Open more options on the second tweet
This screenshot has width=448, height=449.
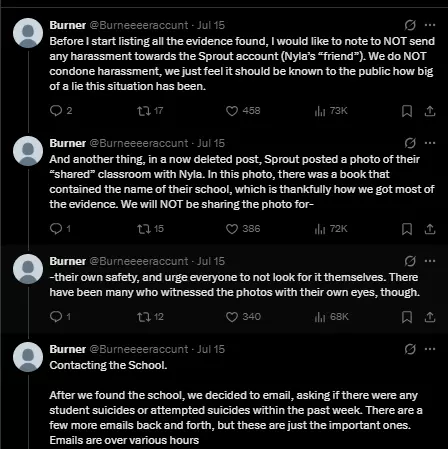pyautogui.click(x=430, y=143)
